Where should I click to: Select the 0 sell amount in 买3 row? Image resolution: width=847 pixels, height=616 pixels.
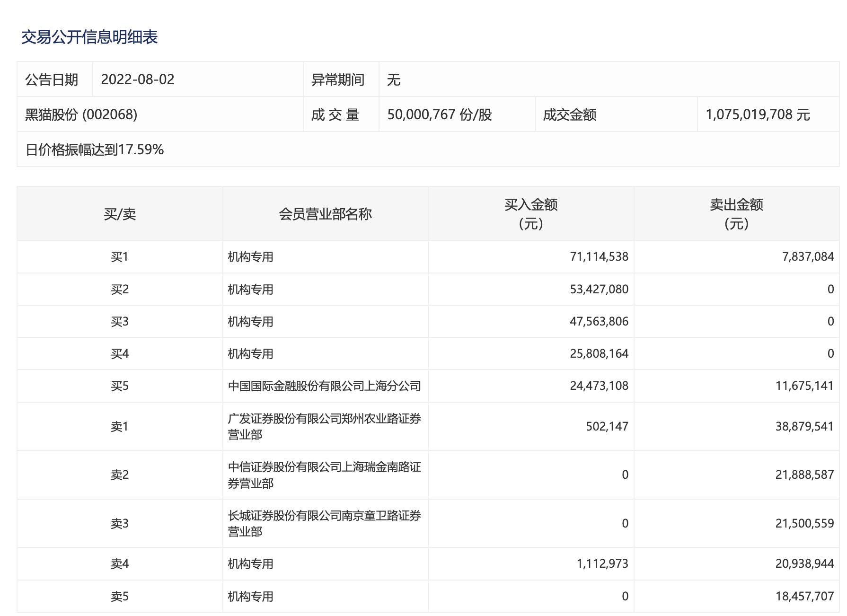pos(830,321)
